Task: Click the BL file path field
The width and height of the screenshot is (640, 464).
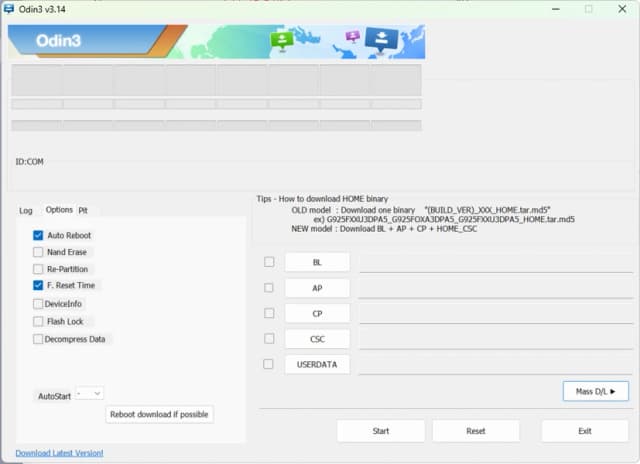Action: (x=496, y=263)
